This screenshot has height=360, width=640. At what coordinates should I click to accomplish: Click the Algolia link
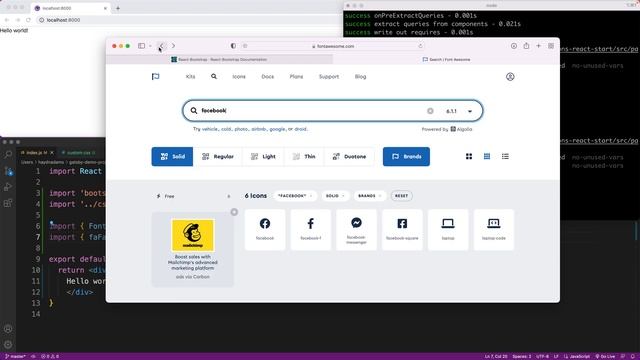461,129
